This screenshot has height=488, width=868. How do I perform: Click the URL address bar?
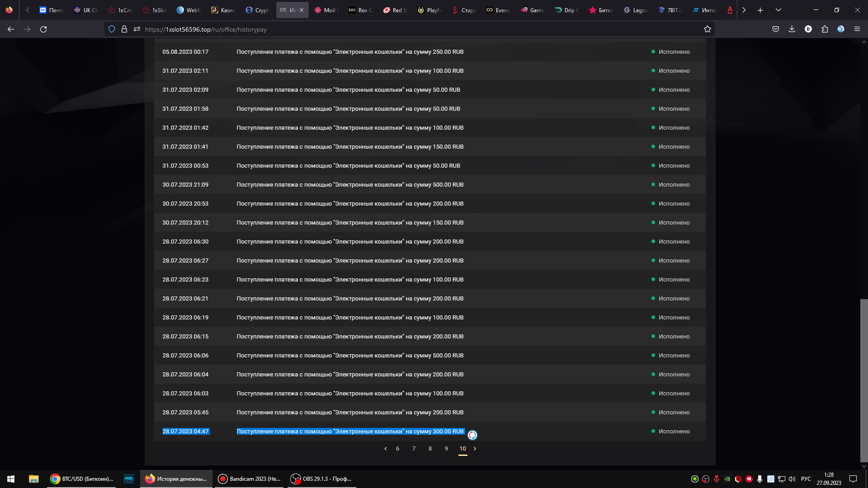(407, 29)
